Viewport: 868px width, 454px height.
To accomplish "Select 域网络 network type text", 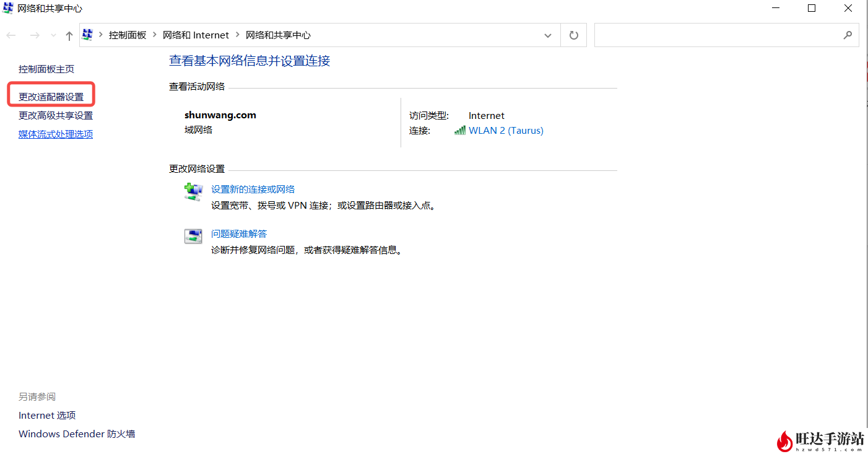I will coord(198,129).
